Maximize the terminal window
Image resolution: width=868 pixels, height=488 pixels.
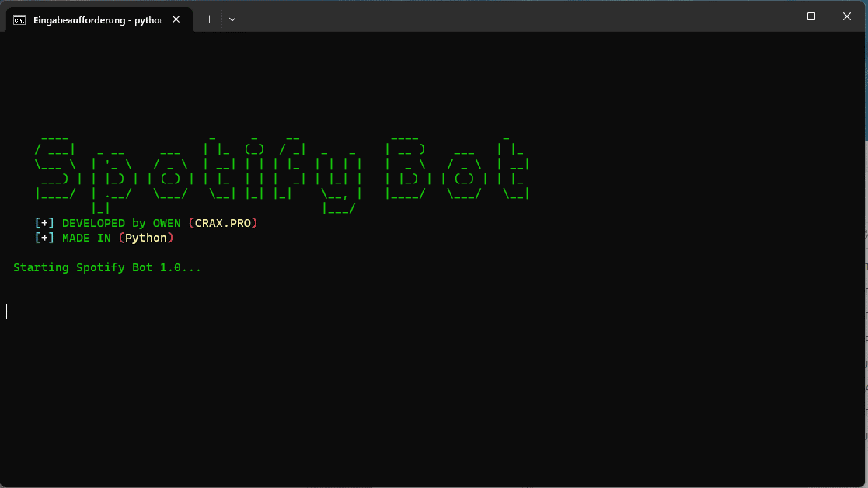[x=811, y=16]
